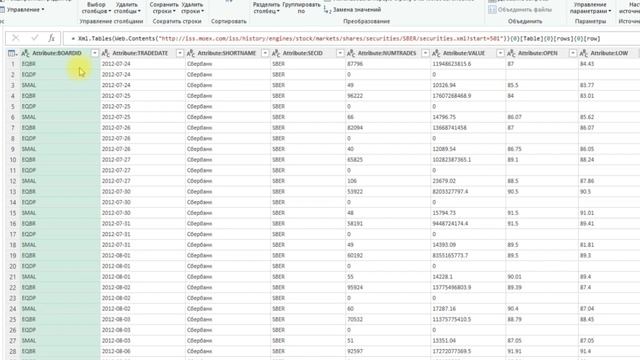The height and width of the screenshot is (360, 640).
Task: Open the Удалить столбцы menu
Action: [127, 8]
